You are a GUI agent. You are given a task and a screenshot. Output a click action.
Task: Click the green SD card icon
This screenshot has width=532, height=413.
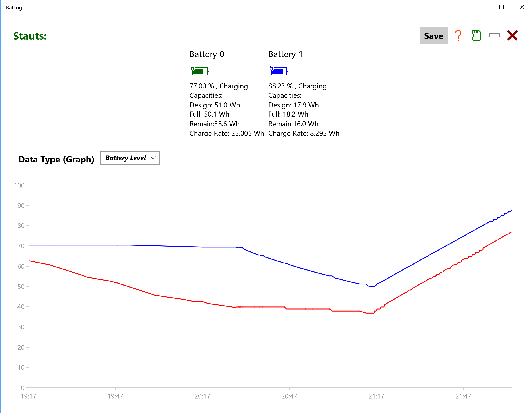tap(476, 35)
